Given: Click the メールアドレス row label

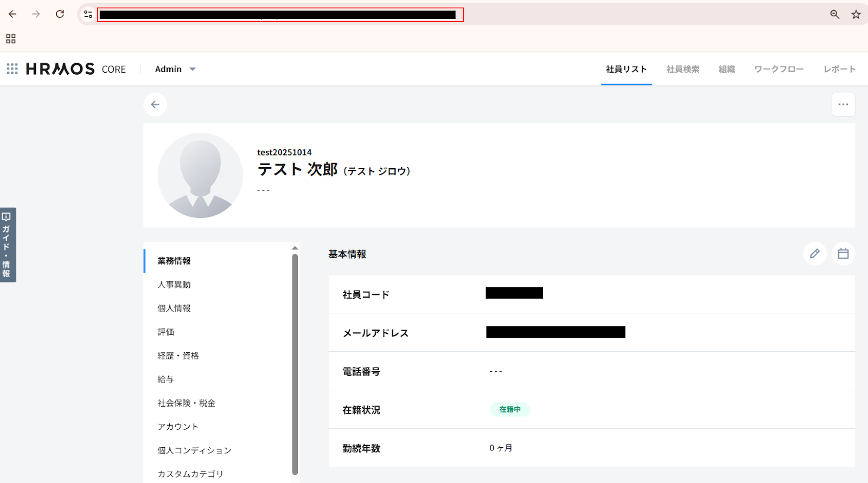Looking at the screenshot, I should (x=375, y=333).
